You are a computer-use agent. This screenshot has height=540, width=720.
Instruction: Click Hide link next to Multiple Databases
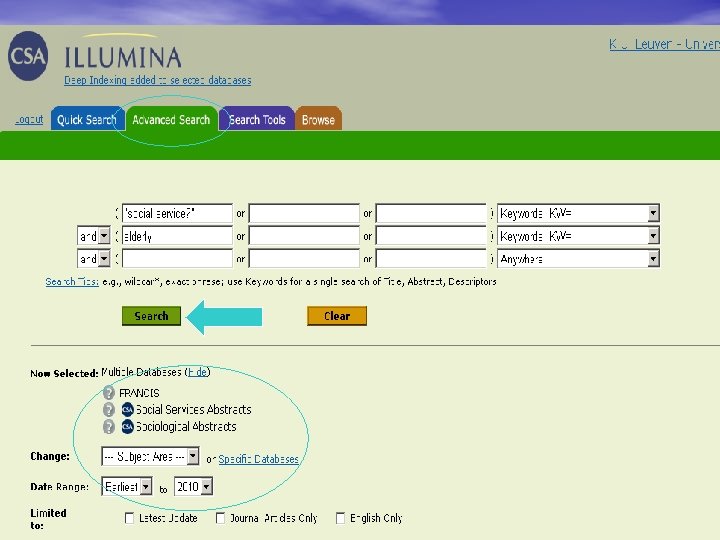pyautogui.click(x=198, y=371)
